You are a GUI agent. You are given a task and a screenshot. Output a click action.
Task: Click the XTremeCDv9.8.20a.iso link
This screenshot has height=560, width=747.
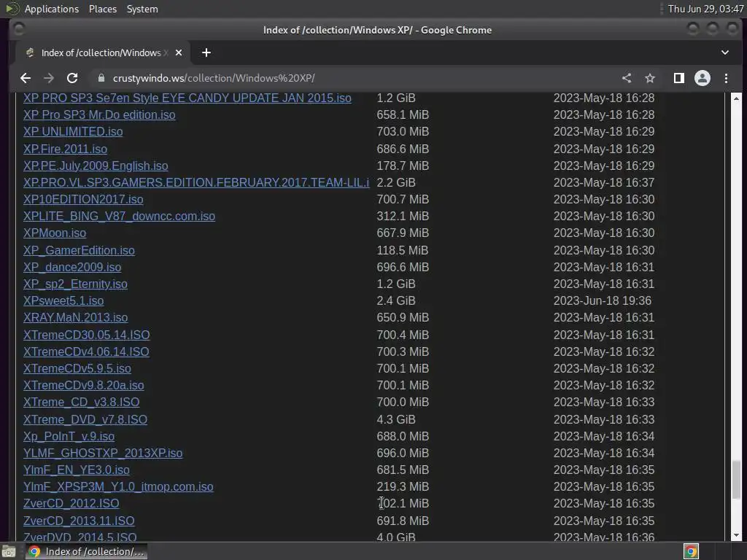click(x=83, y=385)
